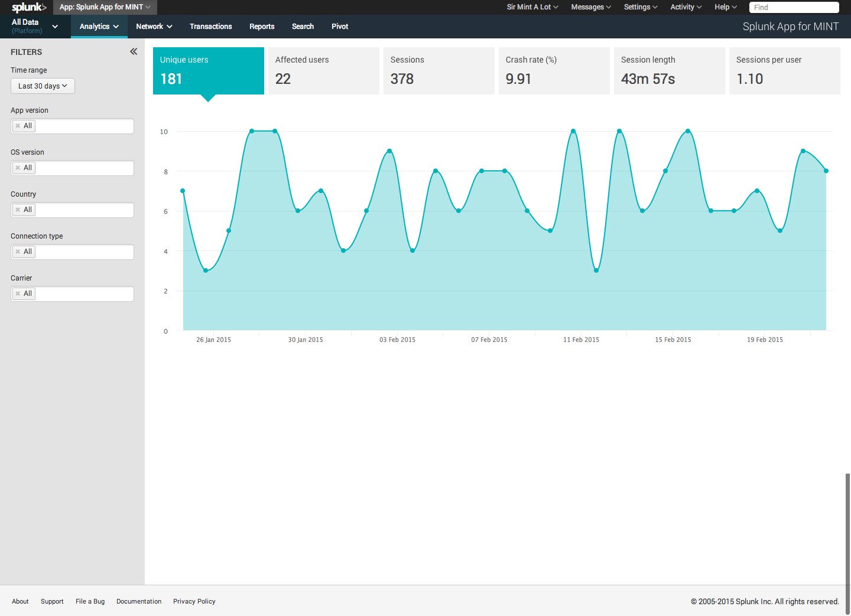Remove the 'All' tag in Carrier filter
Screen dimensions: 851x616
(18, 294)
